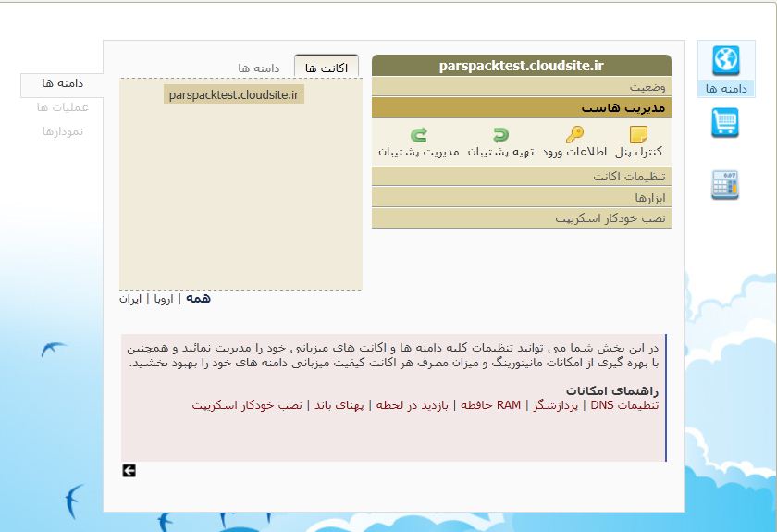Expand the نصب خودکار اسکریپت section

(x=522, y=218)
